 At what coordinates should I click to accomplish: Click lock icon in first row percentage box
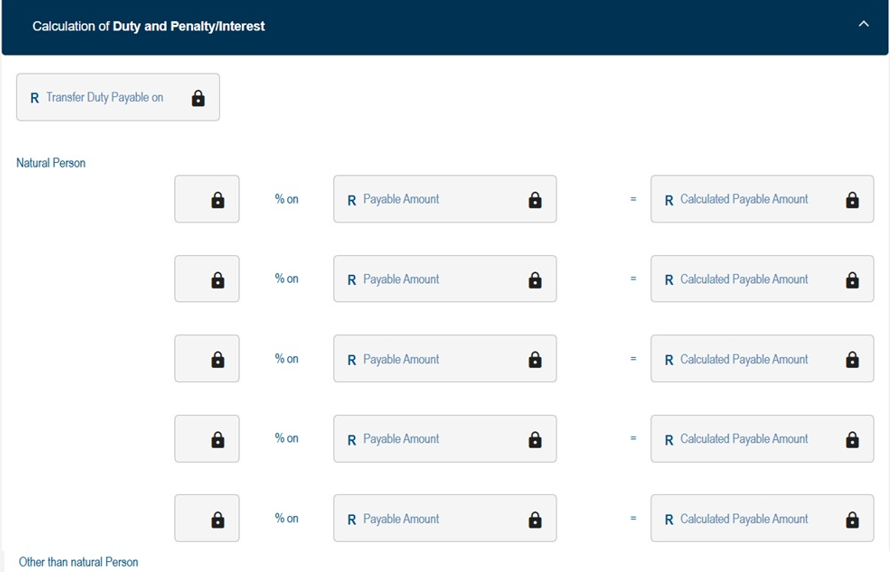(x=218, y=200)
